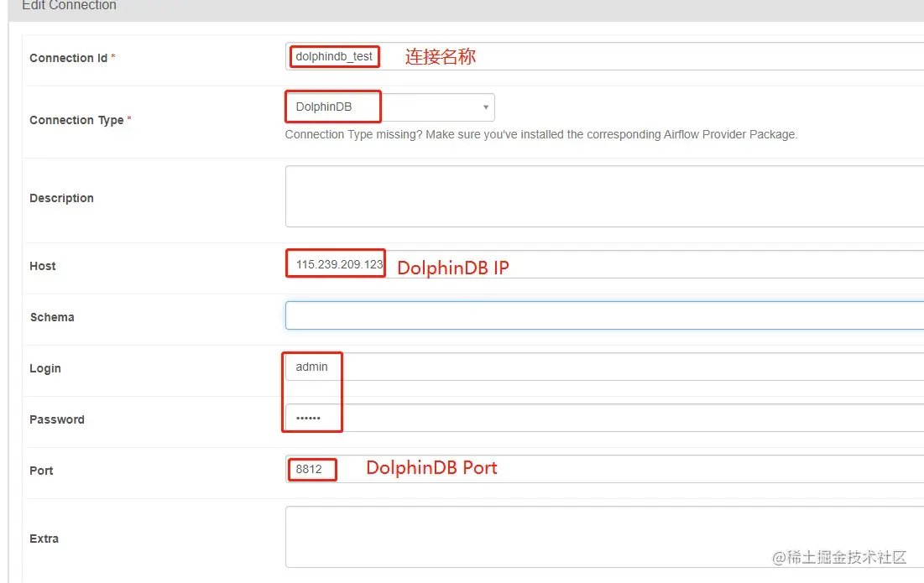Click the Extra text area

pos(604,537)
